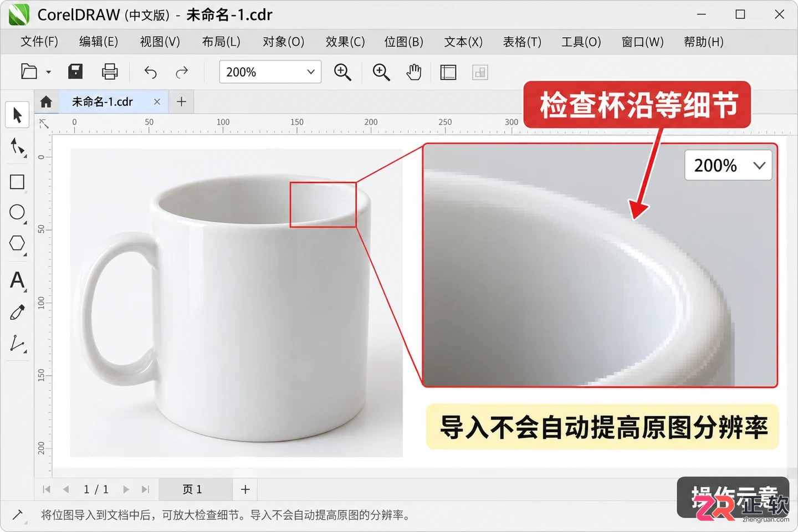Select the Pick (arrow) tool
The image size is (798, 532).
click(17, 115)
